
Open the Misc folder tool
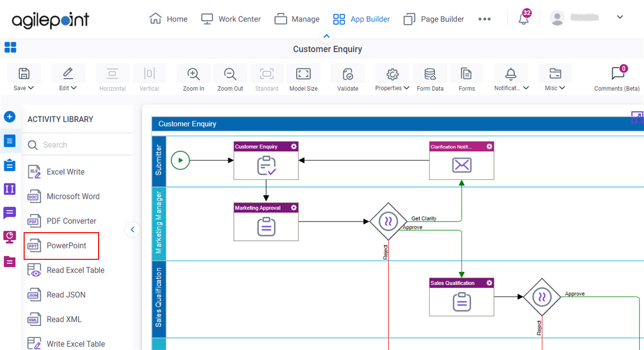pyautogui.click(x=555, y=74)
